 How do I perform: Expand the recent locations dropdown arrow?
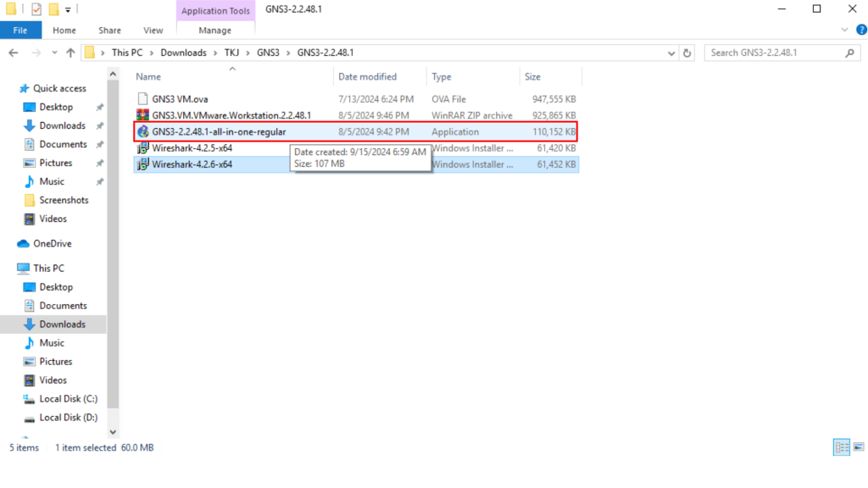pyautogui.click(x=53, y=53)
